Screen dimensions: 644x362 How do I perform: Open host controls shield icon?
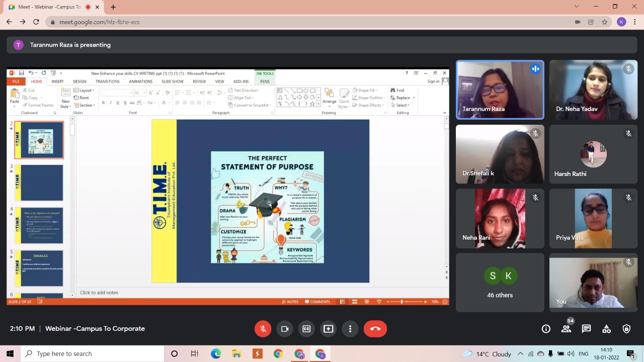[626, 329]
